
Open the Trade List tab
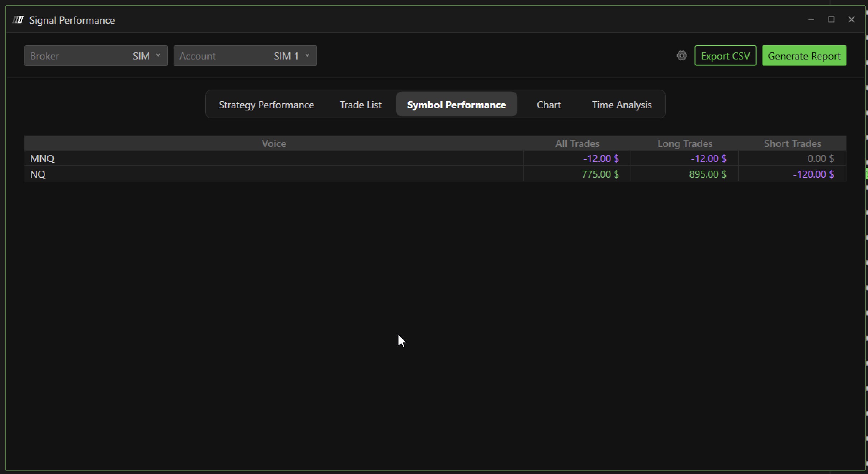pos(360,105)
